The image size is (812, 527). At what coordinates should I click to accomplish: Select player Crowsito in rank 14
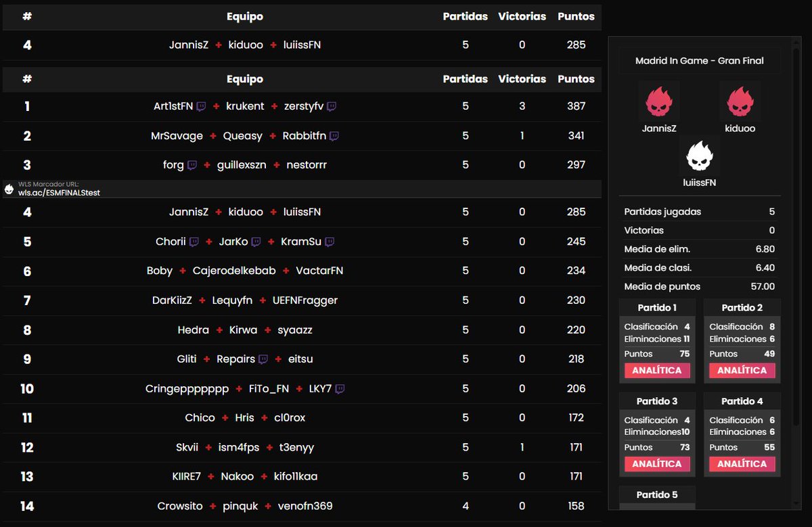180,507
